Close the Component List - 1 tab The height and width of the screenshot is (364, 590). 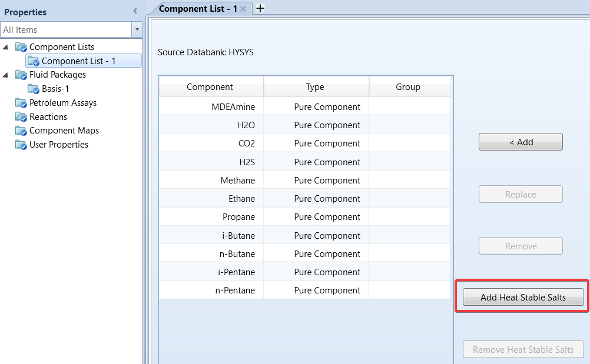243,9
